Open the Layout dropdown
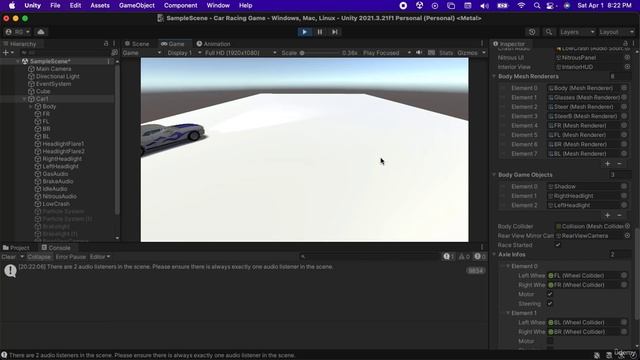 tap(616, 32)
